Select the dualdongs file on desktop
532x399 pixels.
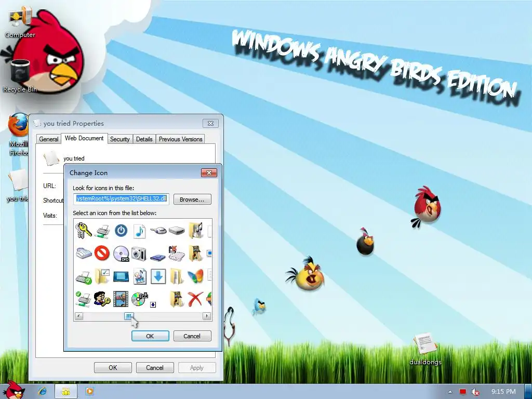[425, 350]
